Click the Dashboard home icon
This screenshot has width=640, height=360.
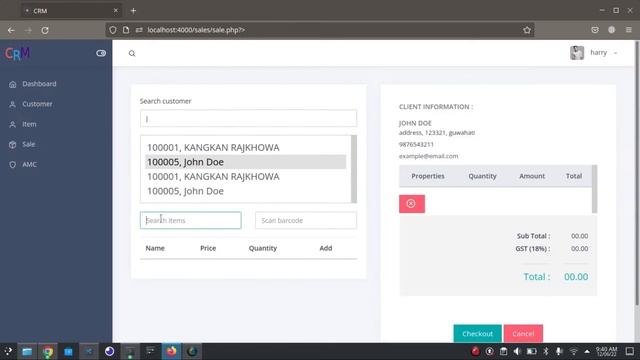point(13,84)
